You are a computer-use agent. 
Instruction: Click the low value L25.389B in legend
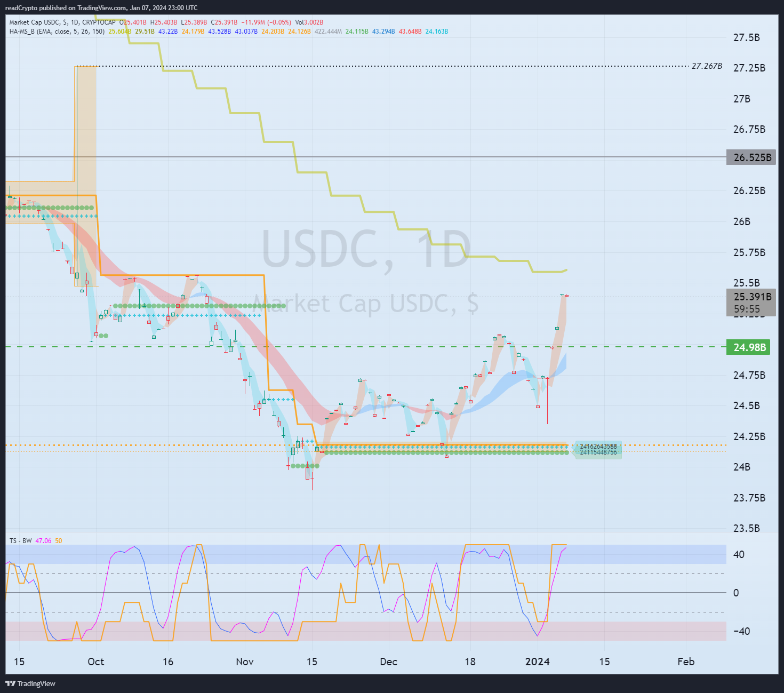tap(194, 22)
